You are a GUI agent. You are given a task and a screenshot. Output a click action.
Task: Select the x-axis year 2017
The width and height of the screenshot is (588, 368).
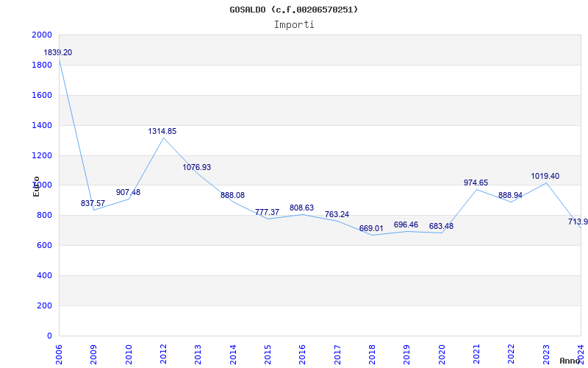point(337,355)
